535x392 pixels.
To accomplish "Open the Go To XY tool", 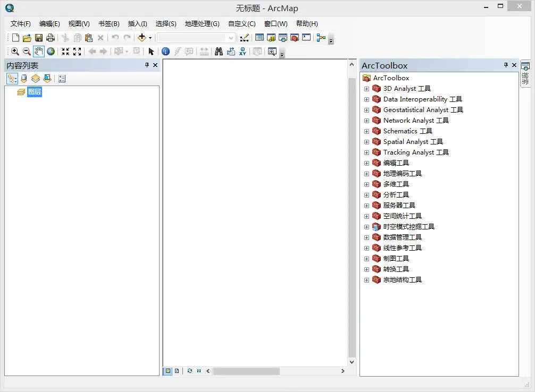I will 243,52.
